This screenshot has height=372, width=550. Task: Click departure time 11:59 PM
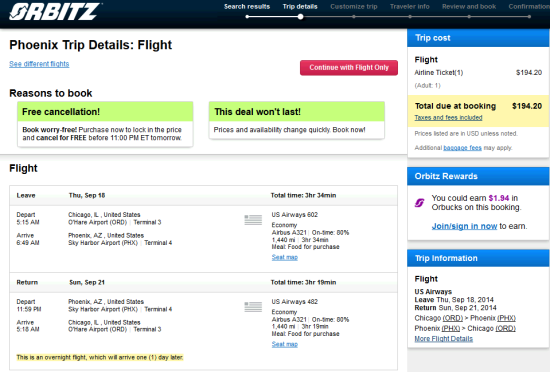29,309
